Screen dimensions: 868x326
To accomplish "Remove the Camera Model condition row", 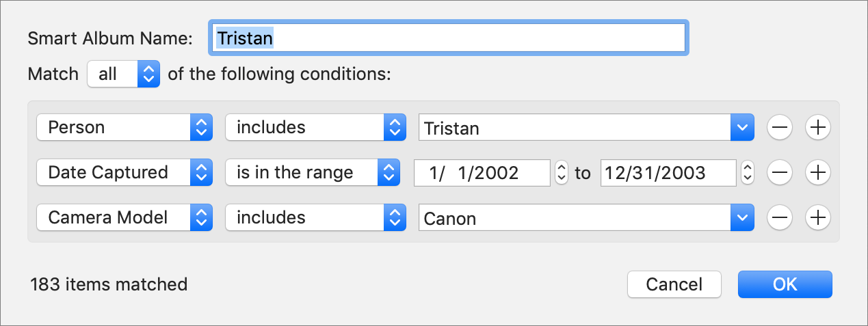I will [780, 218].
